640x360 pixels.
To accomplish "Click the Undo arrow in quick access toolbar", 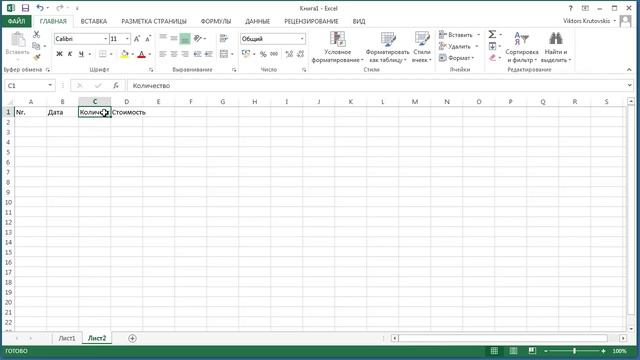I will point(40,8).
